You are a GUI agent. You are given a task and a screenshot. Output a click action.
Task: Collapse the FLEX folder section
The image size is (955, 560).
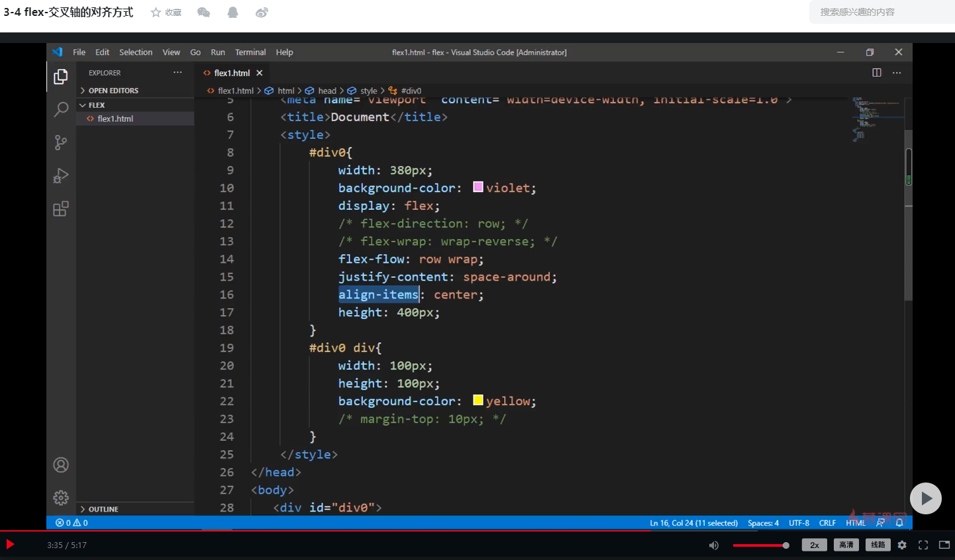click(x=97, y=105)
